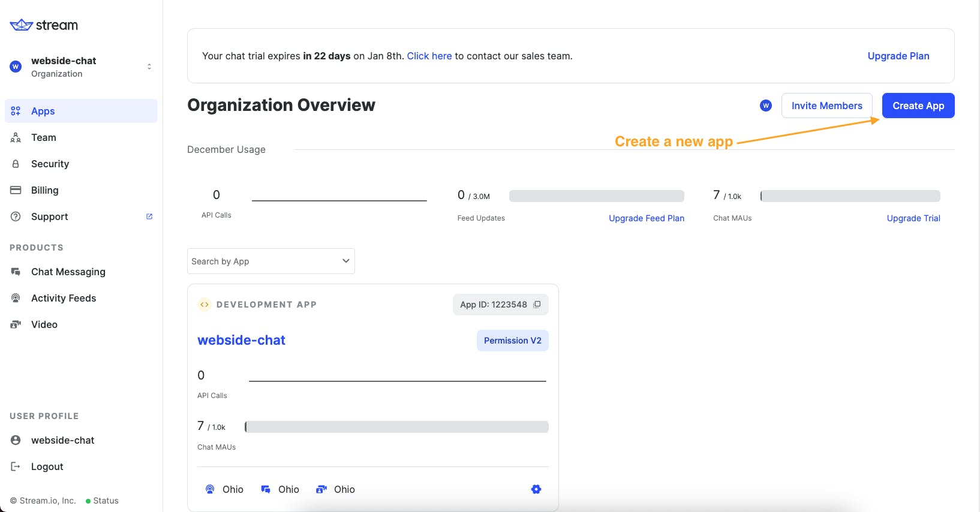Screen dimensions: 980x512
Task: Click the Stream logo
Action: 44,25
